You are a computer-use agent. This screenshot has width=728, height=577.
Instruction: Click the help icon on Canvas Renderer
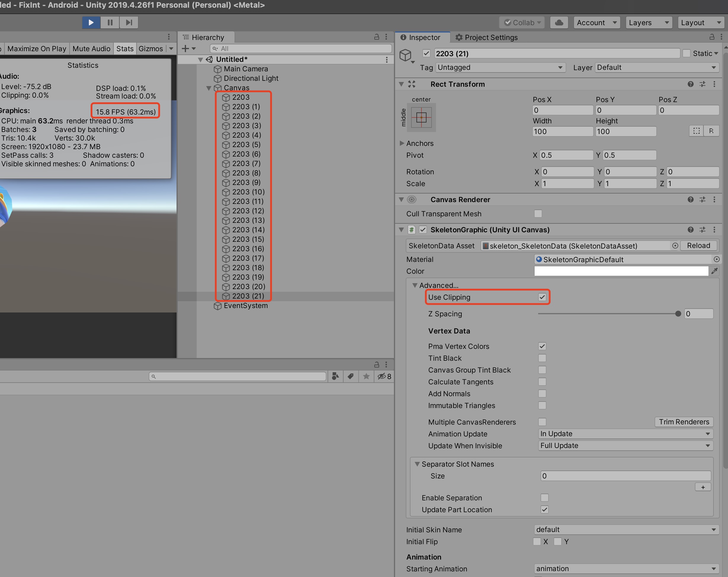(x=690, y=199)
